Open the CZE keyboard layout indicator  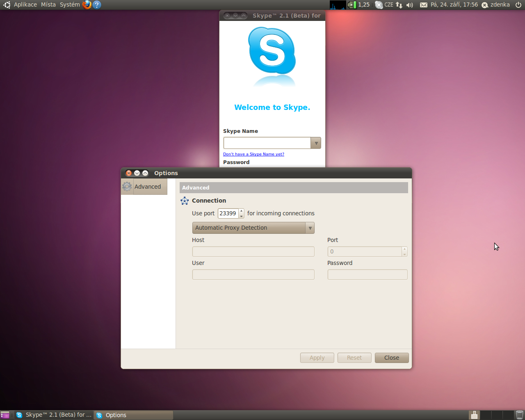point(389,5)
